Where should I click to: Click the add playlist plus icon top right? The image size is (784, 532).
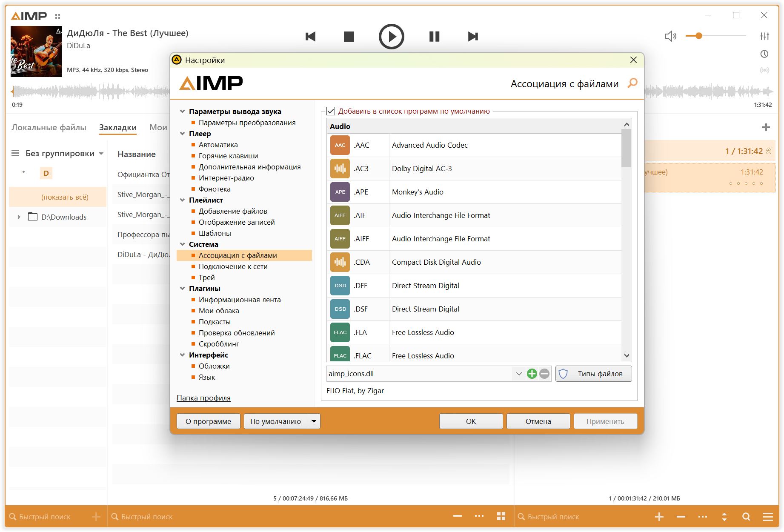click(x=766, y=127)
